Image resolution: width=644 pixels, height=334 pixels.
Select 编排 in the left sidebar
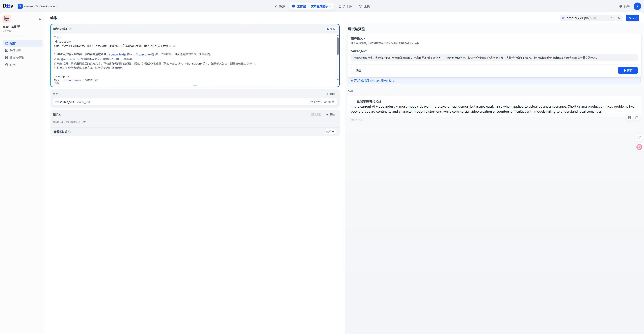point(22,43)
